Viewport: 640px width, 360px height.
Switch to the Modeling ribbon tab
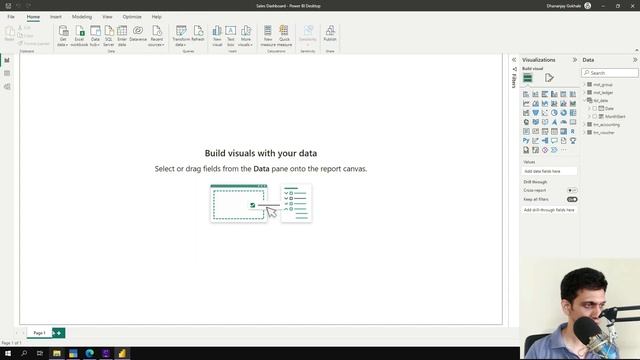click(82, 17)
